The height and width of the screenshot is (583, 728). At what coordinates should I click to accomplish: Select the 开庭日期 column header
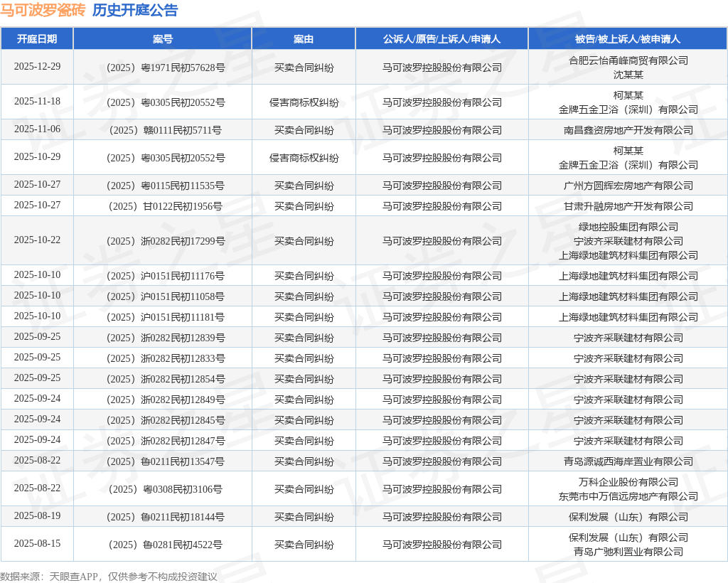(x=37, y=39)
